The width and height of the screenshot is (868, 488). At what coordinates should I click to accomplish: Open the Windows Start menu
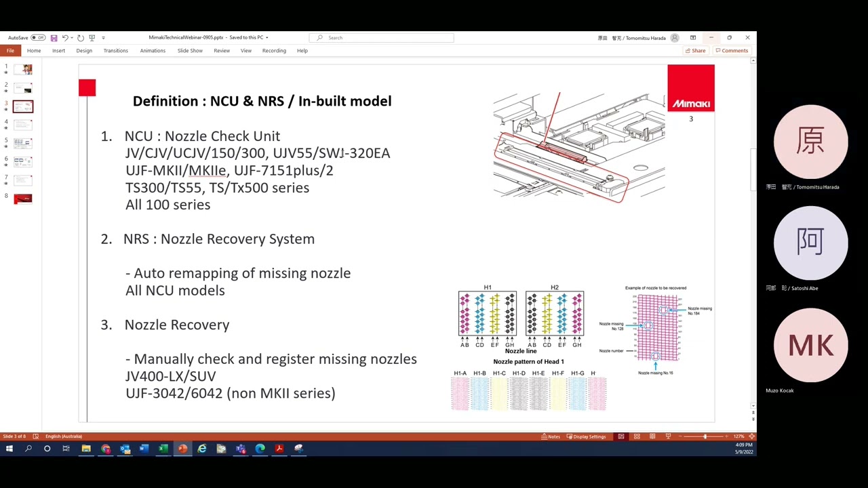pyautogui.click(x=9, y=449)
